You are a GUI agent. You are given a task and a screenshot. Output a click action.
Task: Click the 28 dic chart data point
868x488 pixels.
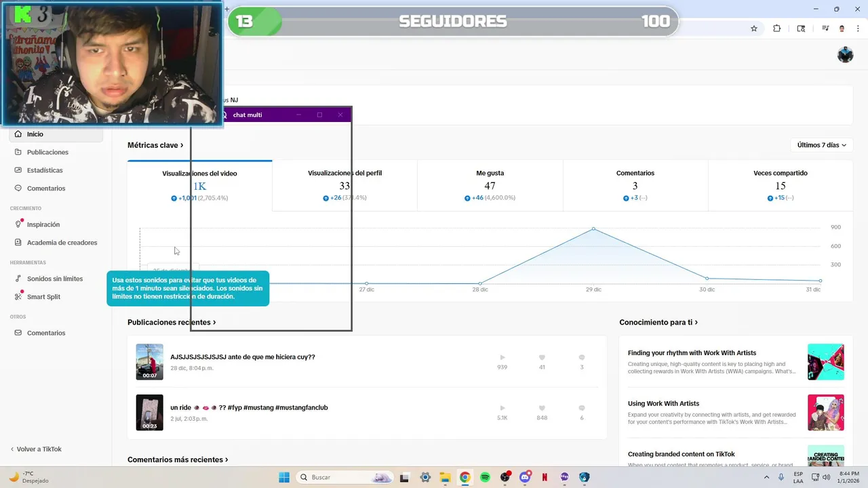[480, 283]
